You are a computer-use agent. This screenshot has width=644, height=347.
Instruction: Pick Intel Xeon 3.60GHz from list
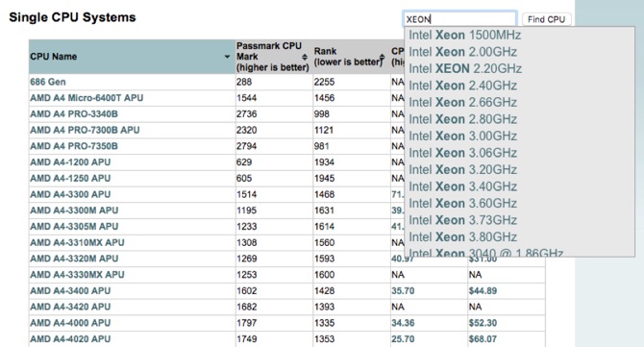pos(519,203)
